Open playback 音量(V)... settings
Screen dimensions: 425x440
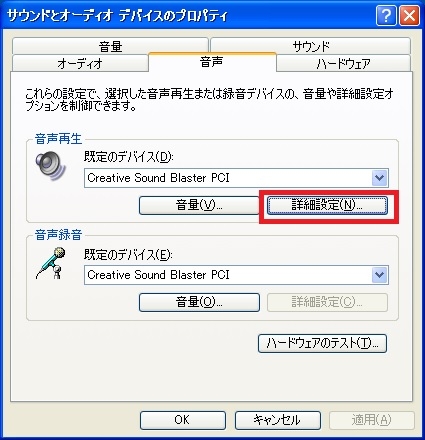199,205
